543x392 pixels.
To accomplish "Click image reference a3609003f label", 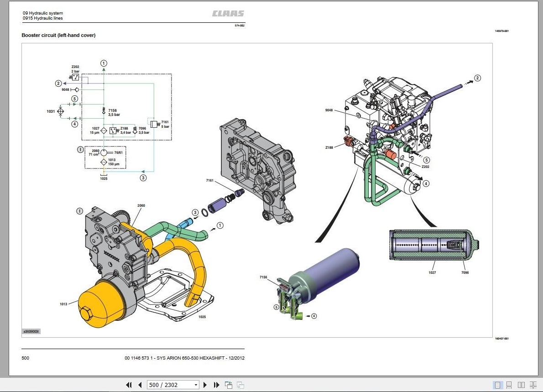I will coord(31,331).
